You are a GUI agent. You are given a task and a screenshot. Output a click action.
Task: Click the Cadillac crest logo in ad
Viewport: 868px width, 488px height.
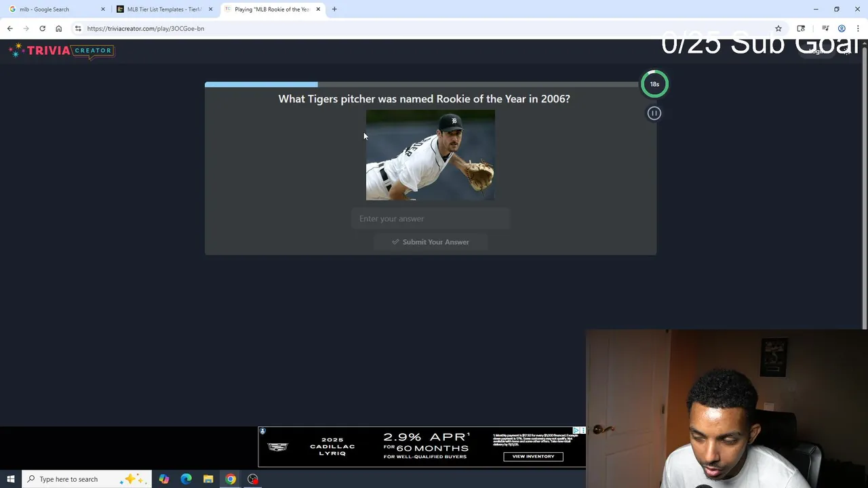(278, 447)
